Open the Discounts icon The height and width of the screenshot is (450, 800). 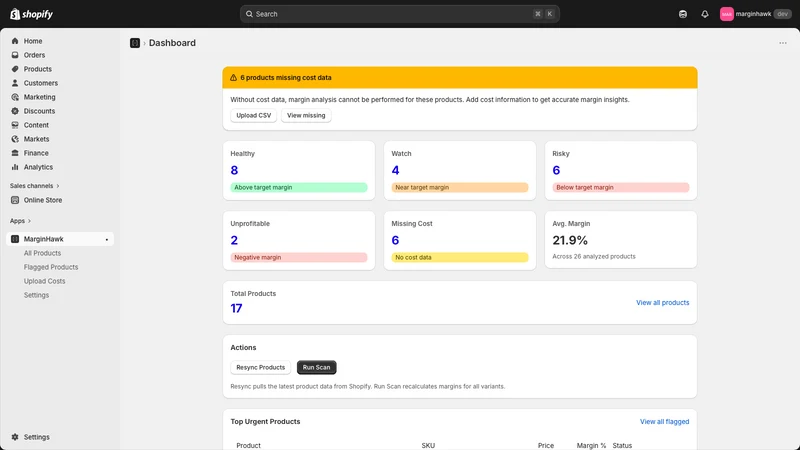[15, 111]
